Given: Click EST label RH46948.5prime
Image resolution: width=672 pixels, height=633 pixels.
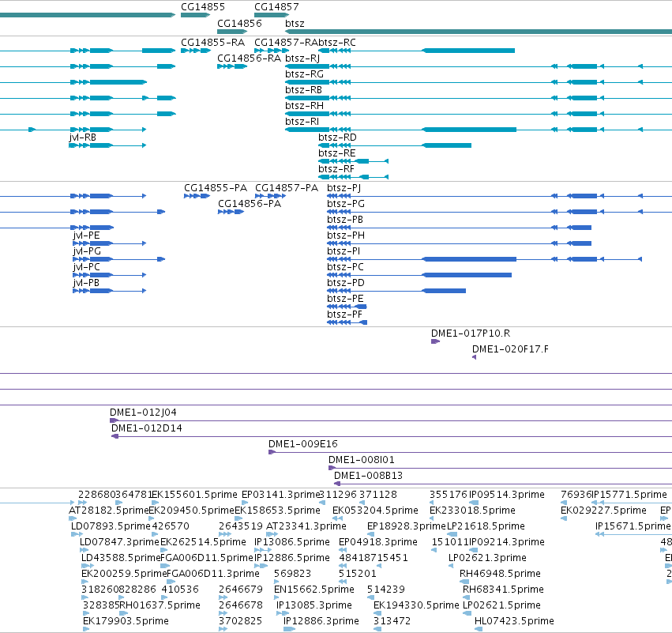Looking at the screenshot, I should coord(500,574).
